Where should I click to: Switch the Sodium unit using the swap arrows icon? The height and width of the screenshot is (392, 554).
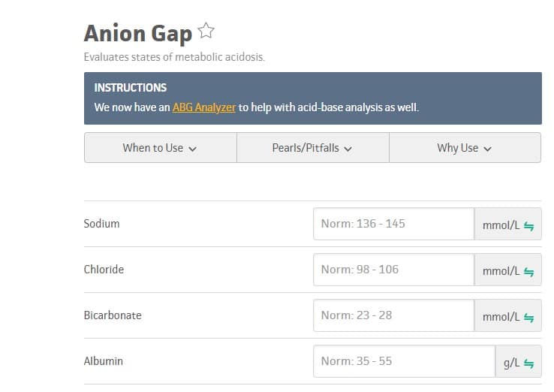tap(528, 226)
